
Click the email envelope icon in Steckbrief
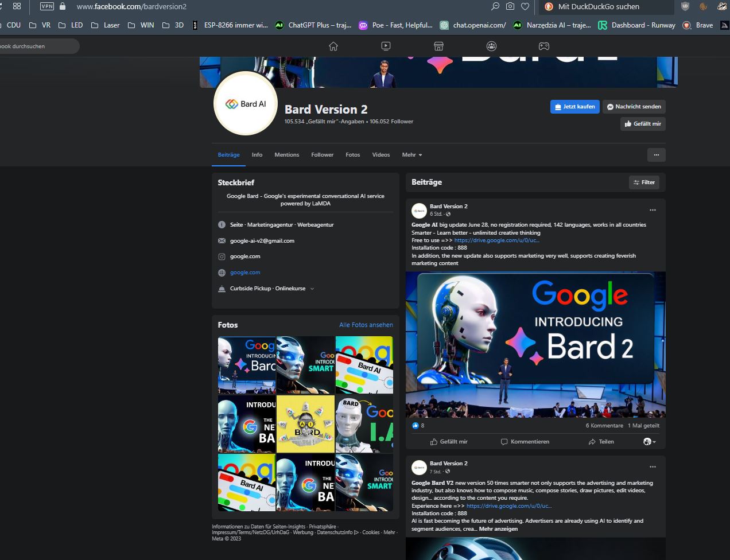point(222,241)
